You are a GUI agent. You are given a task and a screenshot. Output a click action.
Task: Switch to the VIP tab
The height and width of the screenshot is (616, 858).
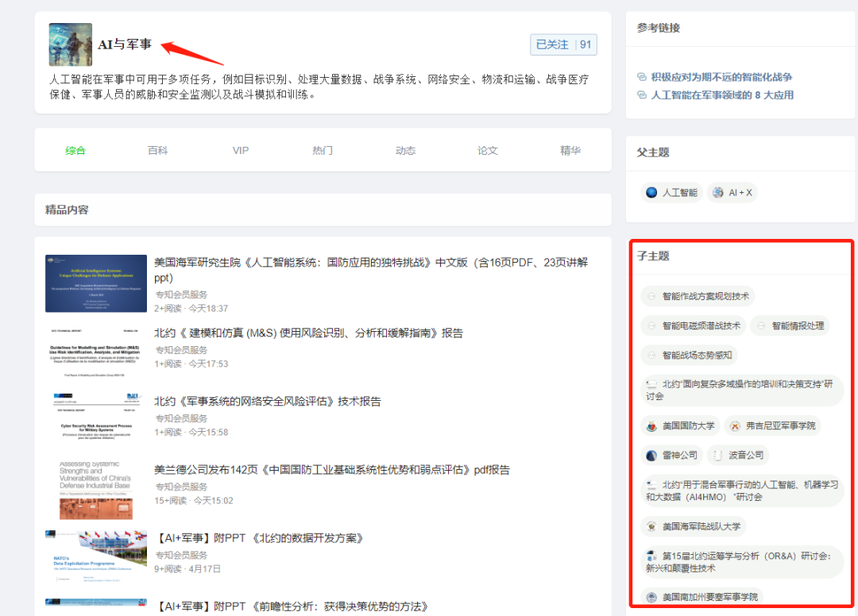pos(240,150)
